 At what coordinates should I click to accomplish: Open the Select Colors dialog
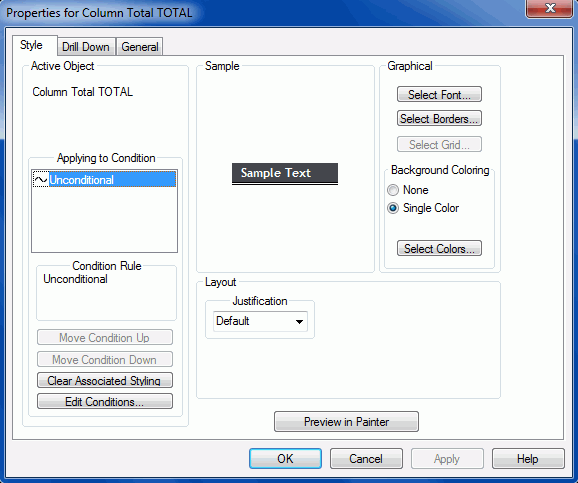439,249
